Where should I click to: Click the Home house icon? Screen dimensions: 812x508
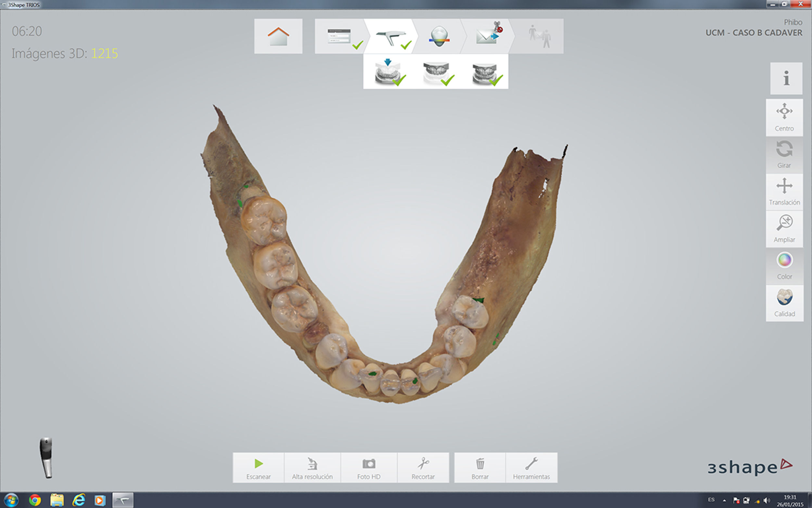(x=278, y=36)
